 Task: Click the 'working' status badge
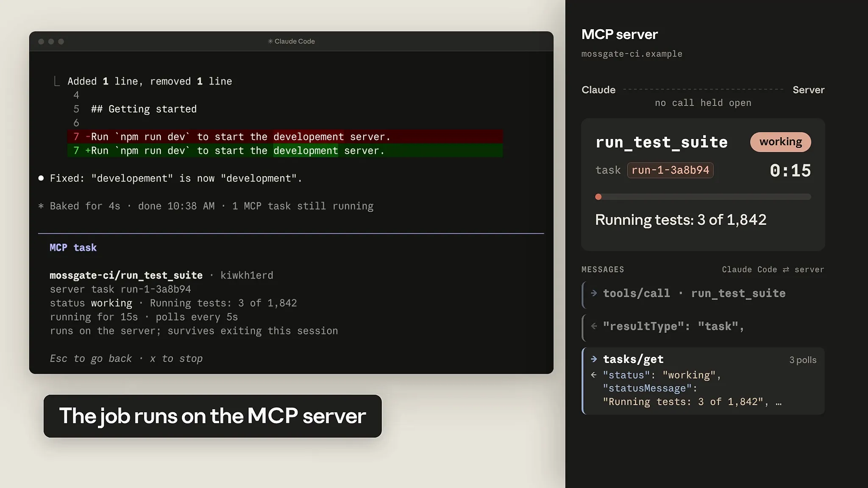coord(781,142)
